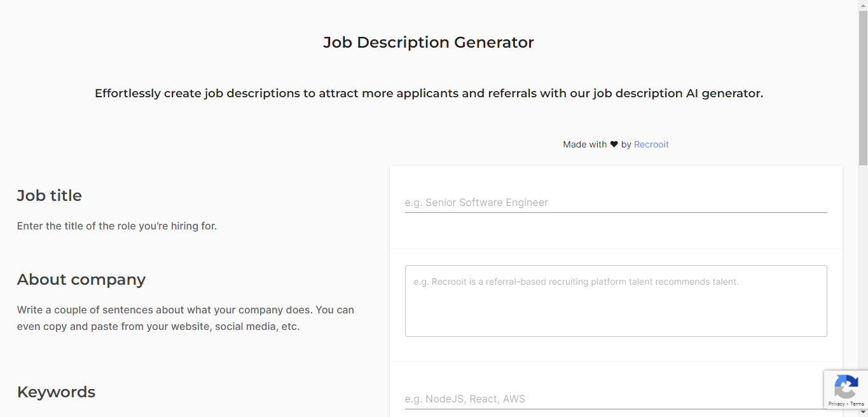Click the About company section heading
Image resolution: width=868 pixels, height=417 pixels.
81,280
